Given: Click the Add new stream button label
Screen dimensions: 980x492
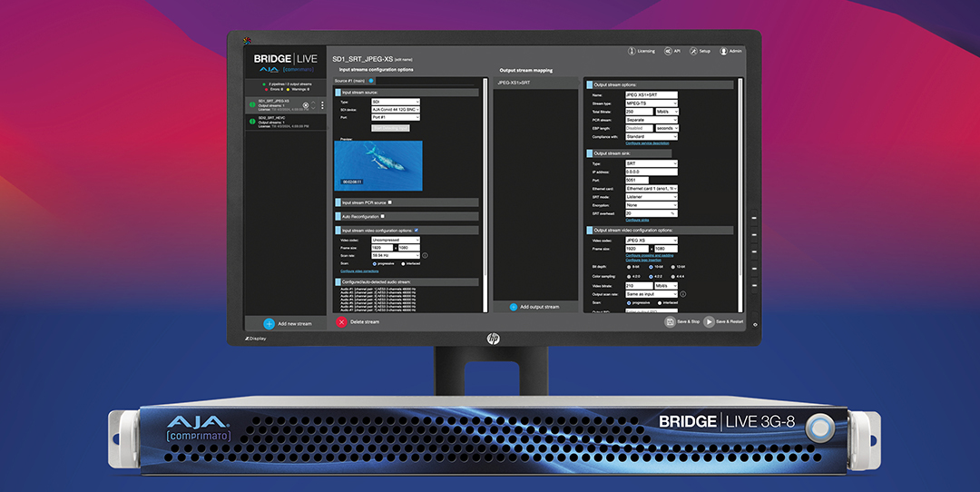Looking at the screenshot, I should point(294,324).
